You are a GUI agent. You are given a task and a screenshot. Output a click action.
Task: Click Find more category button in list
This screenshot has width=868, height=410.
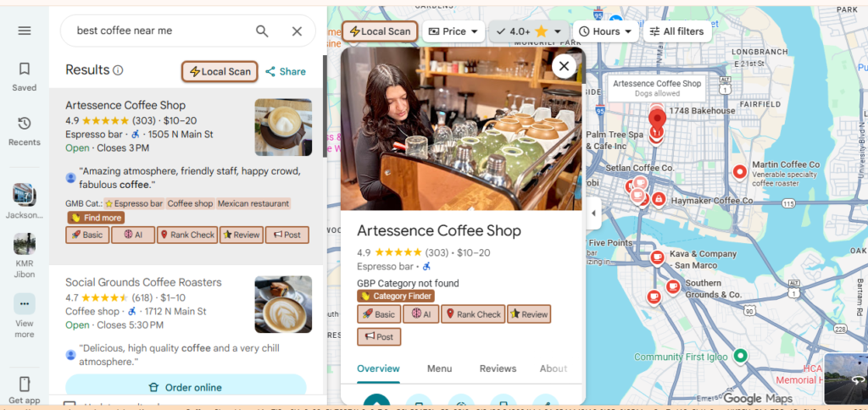coord(96,218)
